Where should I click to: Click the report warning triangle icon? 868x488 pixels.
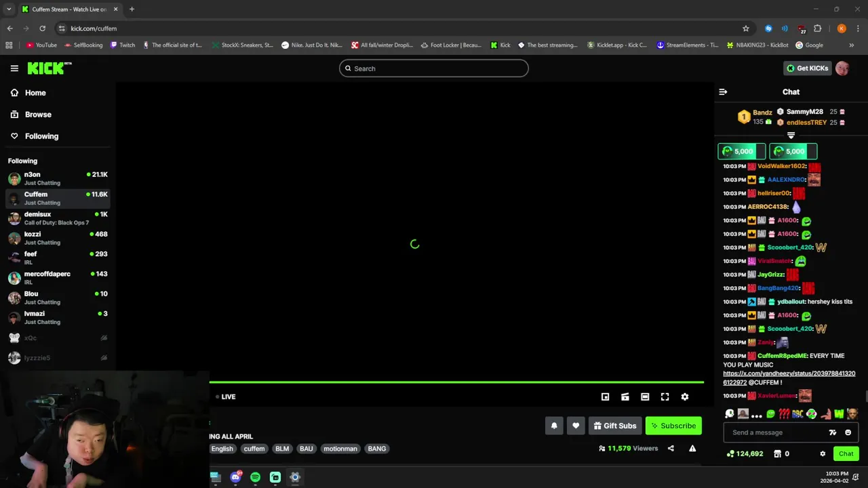[x=692, y=449]
